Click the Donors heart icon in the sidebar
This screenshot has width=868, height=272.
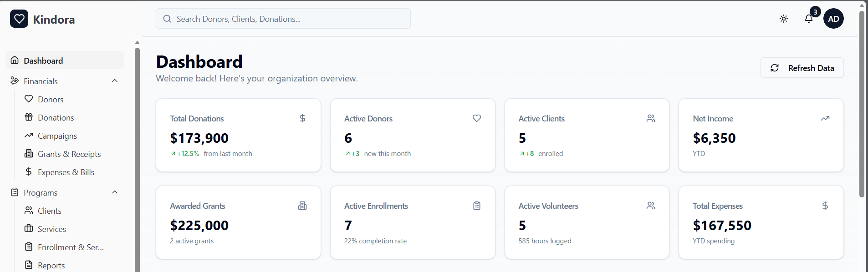click(x=29, y=99)
